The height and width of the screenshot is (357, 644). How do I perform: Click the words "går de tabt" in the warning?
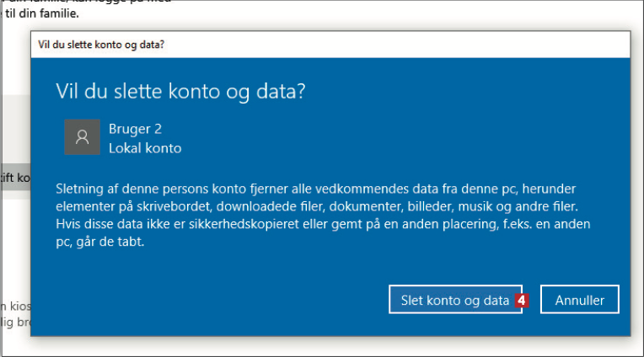(116, 242)
